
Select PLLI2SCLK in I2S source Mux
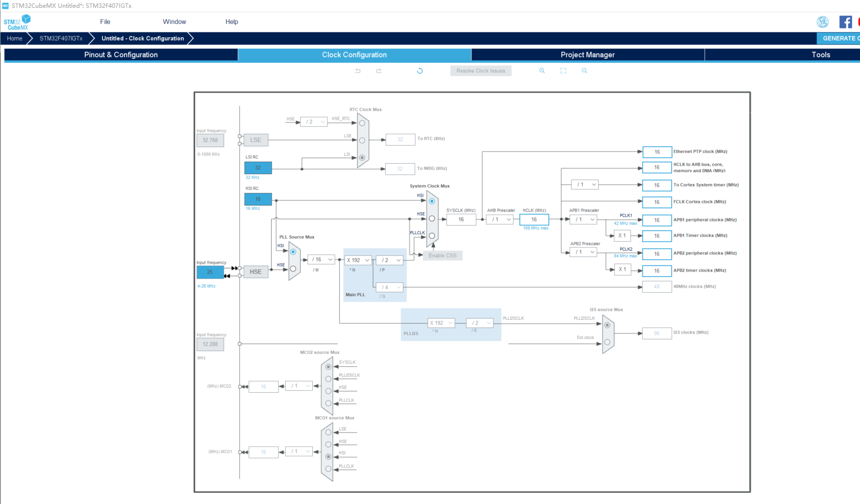point(607,325)
